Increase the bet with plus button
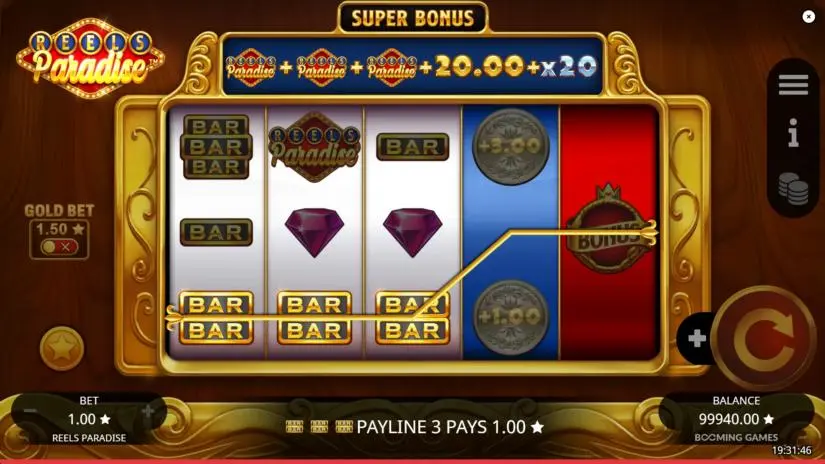Image resolution: width=825 pixels, height=464 pixels. [x=148, y=411]
